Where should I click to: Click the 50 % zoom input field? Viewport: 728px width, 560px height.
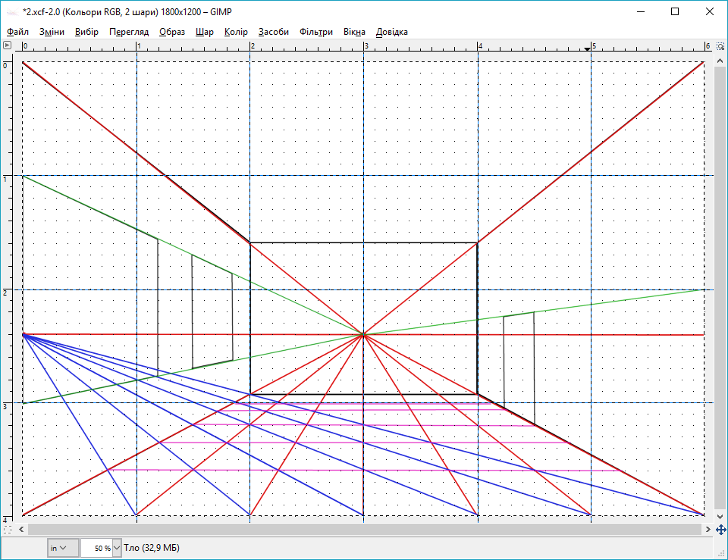pos(96,548)
